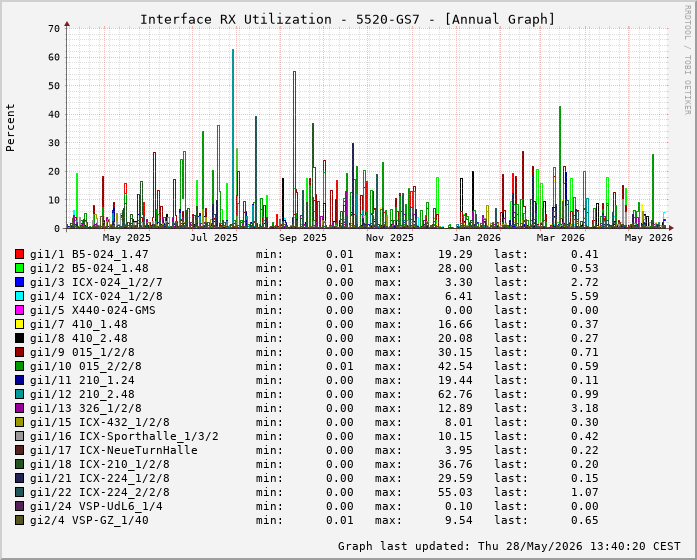The width and height of the screenshot is (697, 560).
Task: Click the purple swatch for gi1/13 326_1/2/8
Action: (19, 408)
